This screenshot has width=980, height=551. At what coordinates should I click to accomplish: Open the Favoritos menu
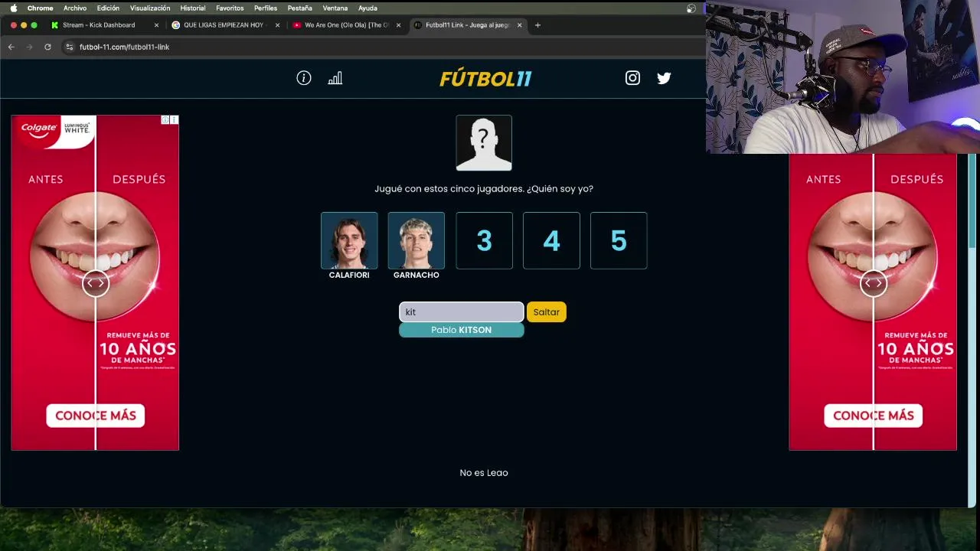tap(229, 8)
